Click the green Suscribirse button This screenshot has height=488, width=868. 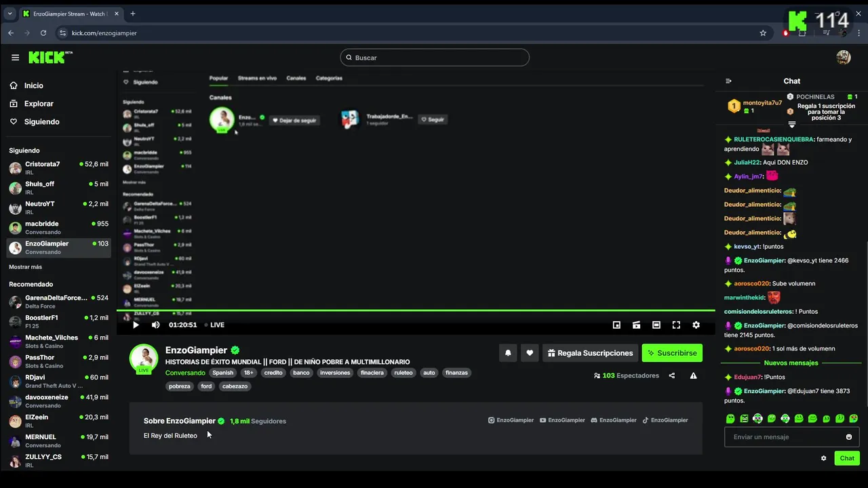(672, 353)
